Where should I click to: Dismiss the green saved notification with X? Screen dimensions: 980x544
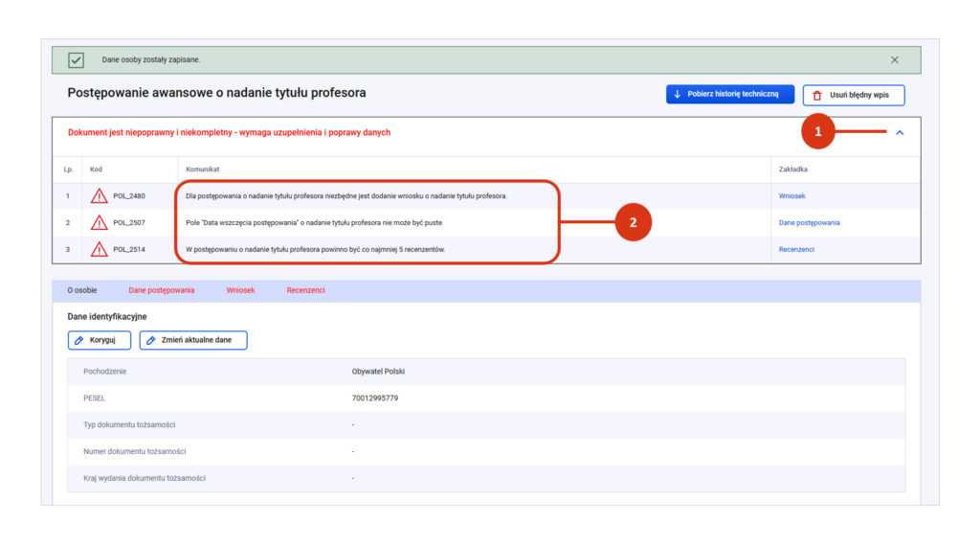pos(894,60)
